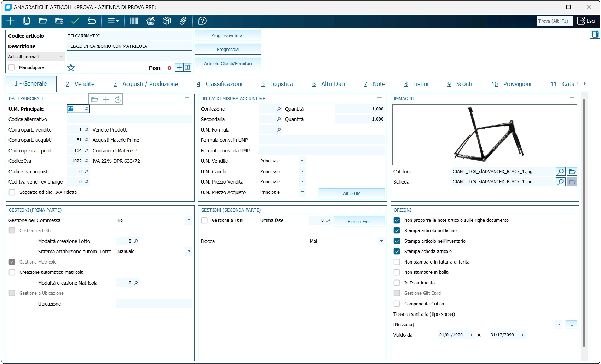
Task: Click the Descrizione text field
Action: click(x=129, y=46)
